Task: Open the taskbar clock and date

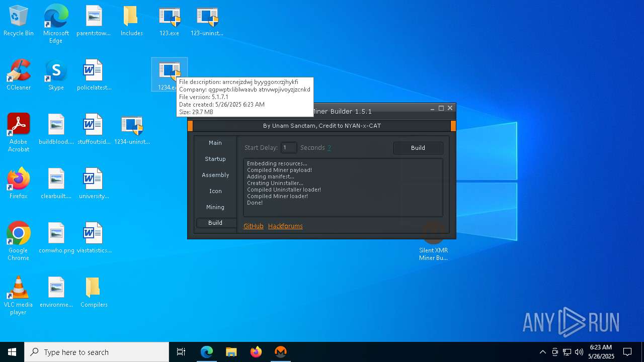Action: click(x=601, y=352)
